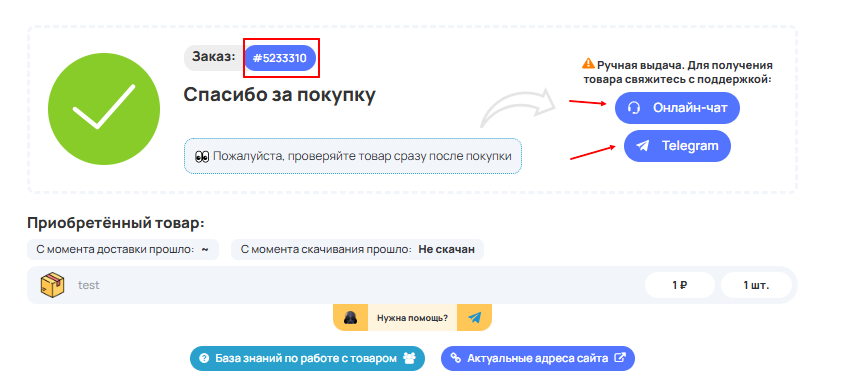The width and height of the screenshot is (853, 391).
Task: Select the test product row
Action: coord(412,285)
